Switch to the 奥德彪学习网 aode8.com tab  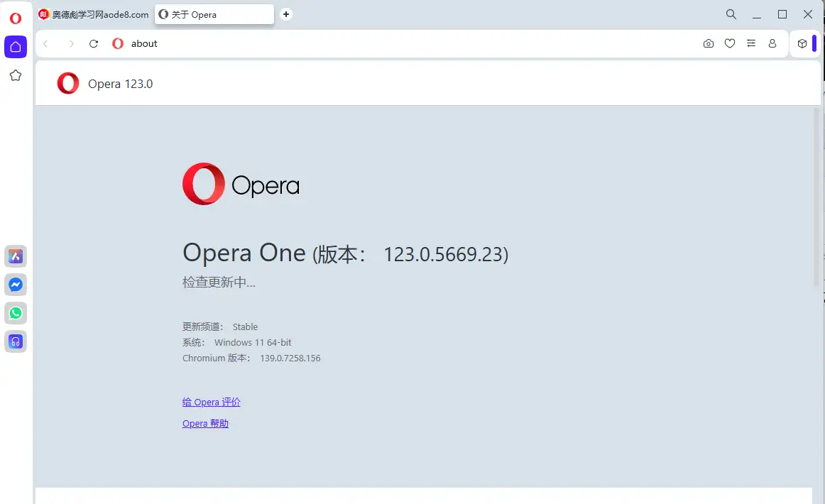pyautogui.click(x=94, y=14)
